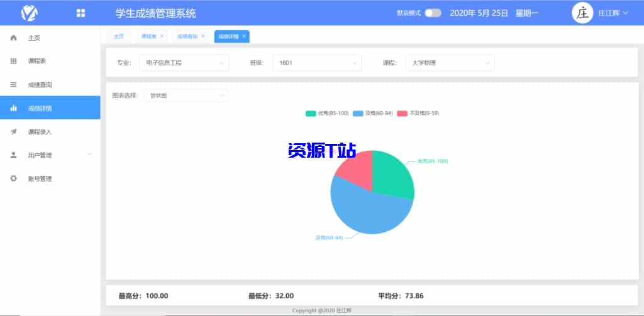Viewport: 644px width, 316px height.
Task: Toggle 及格(60-84) legend series visibility
Action: pyautogui.click(x=373, y=113)
